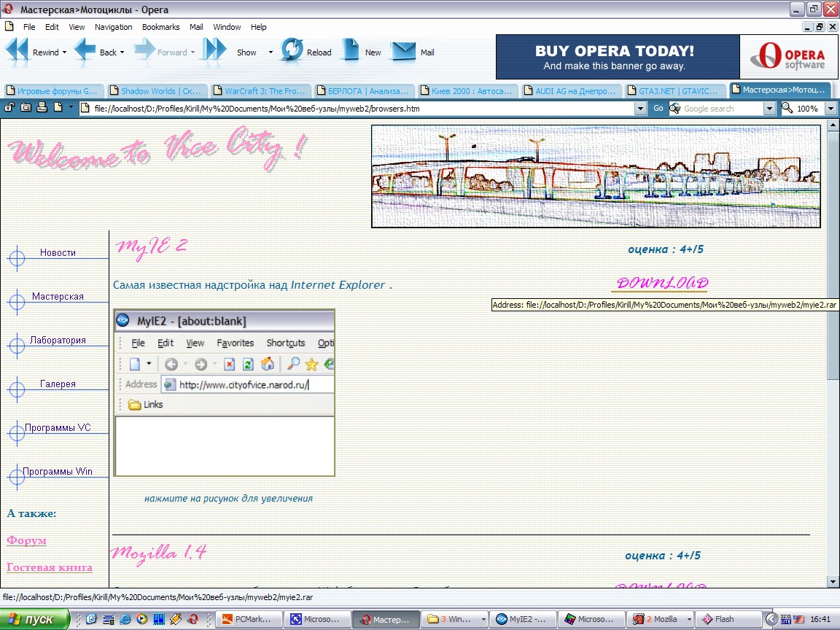This screenshot has width=840, height=630.
Task: Click the camera icon beside the address bar
Action: point(26,108)
